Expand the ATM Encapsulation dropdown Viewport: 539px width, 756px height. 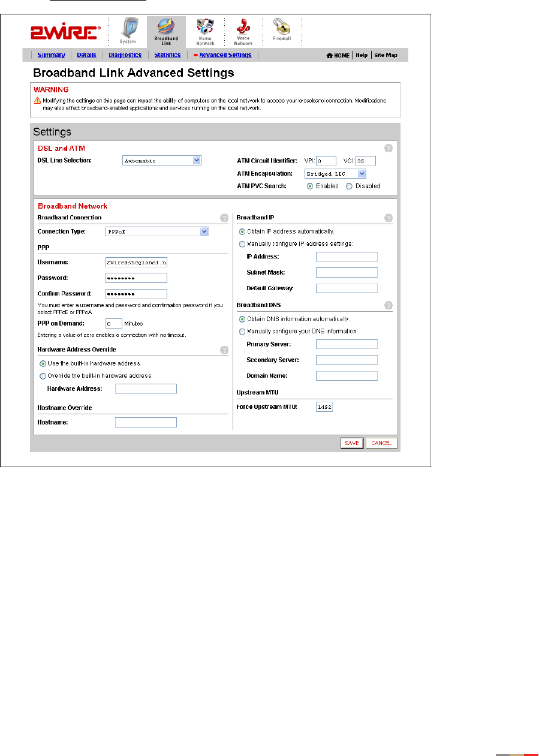(335, 173)
